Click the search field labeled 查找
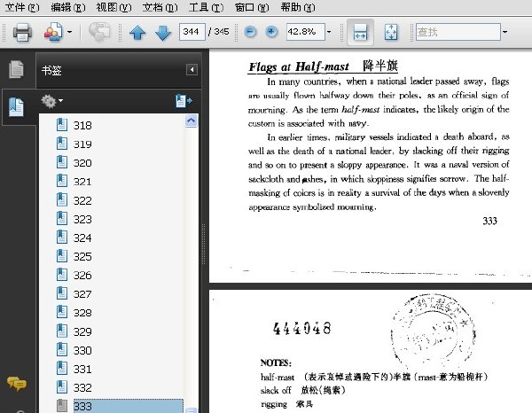The height and width of the screenshot is (413, 532). (x=458, y=32)
